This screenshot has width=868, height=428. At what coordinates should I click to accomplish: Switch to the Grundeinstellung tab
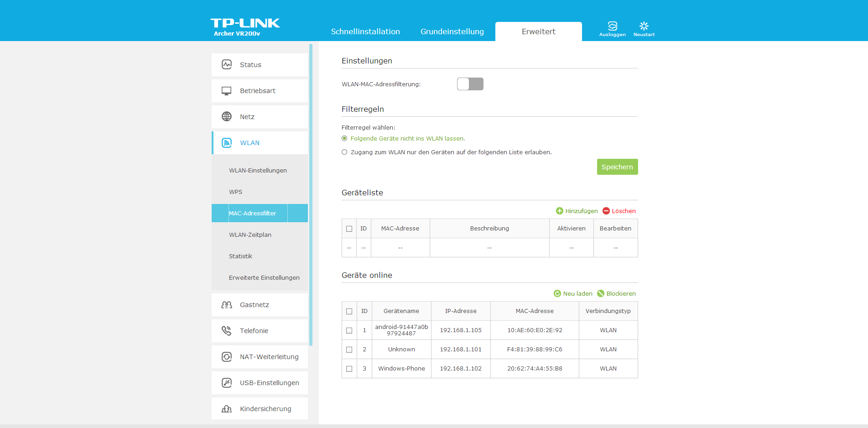[x=452, y=31]
